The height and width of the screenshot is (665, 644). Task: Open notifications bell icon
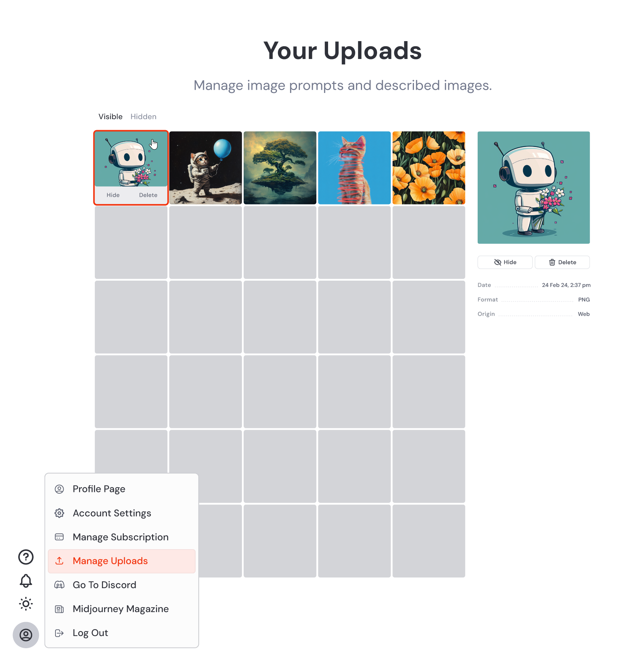[x=26, y=581]
